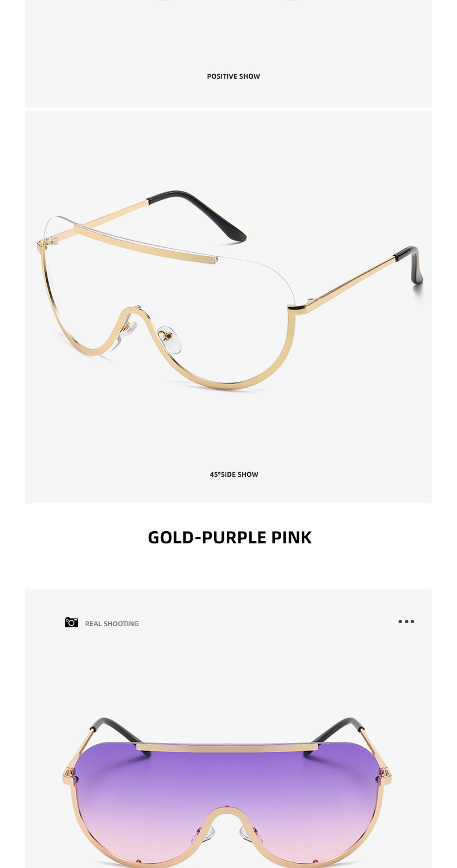Select the GOLD-PURPLE PINK heading

[x=230, y=537]
